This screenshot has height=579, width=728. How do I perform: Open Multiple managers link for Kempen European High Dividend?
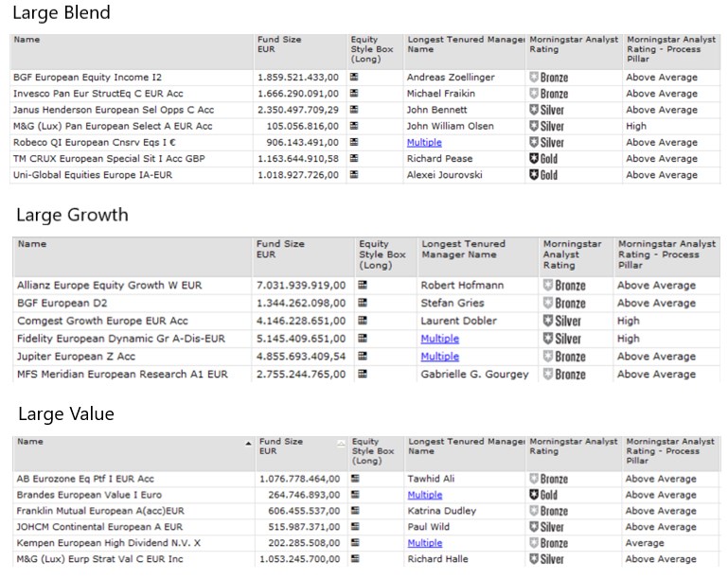pyautogui.click(x=424, y=543)
